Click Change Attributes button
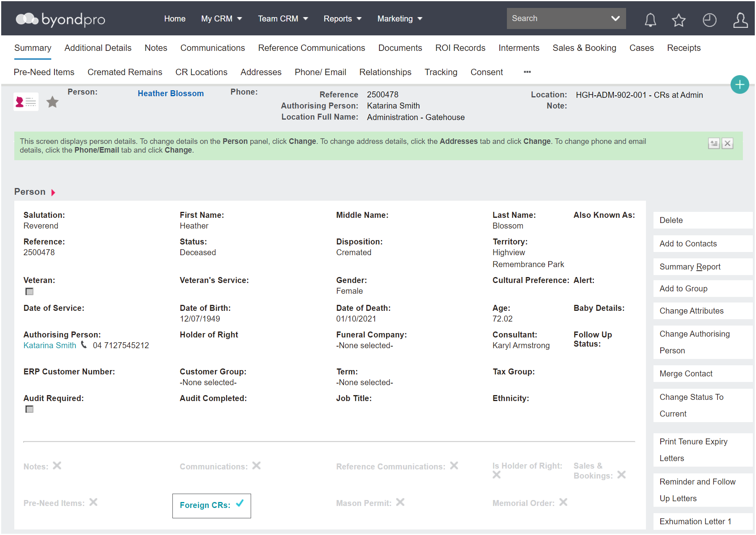Viewport: 756px width, 535px height. [x=703, y=311]
